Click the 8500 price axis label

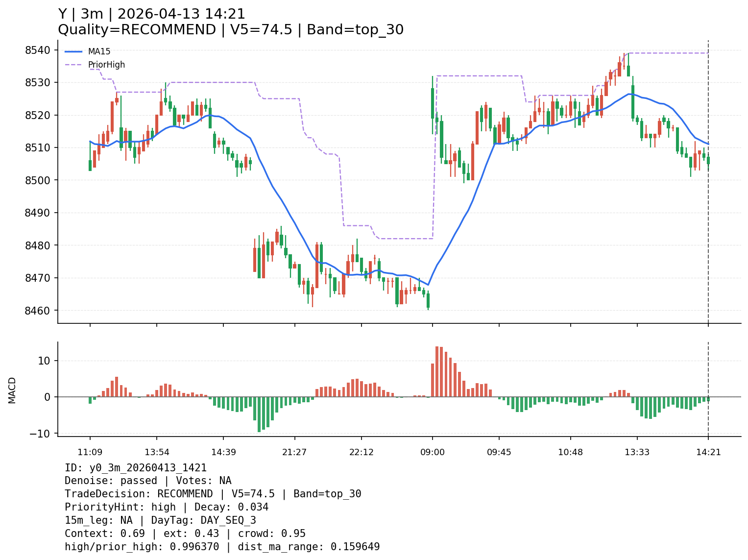(38, 180)
